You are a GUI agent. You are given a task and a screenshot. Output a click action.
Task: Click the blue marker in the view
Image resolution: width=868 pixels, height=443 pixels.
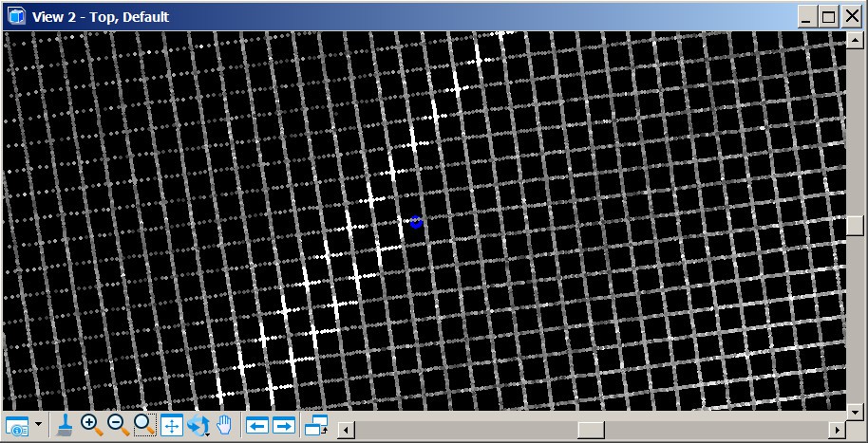[416, 222]
